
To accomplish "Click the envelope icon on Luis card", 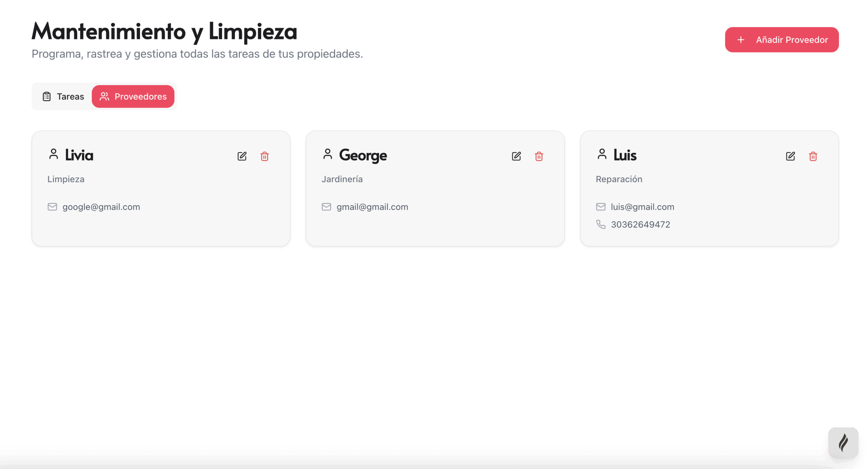I will coord(600,207).
